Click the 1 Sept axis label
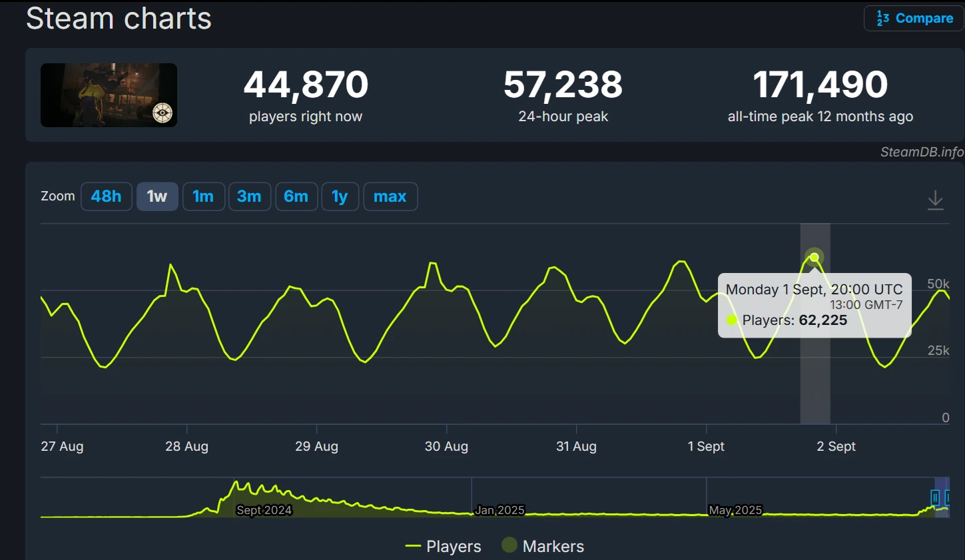This screenshot has width=965, height=560. point(706,446)
